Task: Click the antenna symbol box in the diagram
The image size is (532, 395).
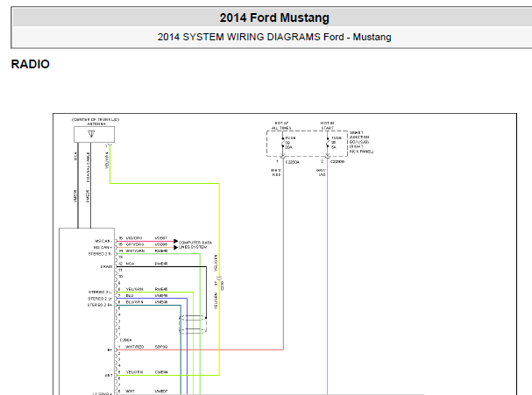Action: pos(94,135)
